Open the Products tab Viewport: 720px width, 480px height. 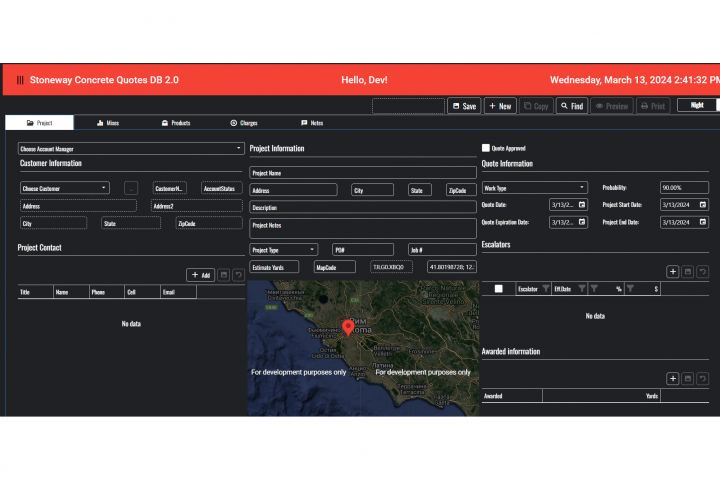click(x=176, y=123)
